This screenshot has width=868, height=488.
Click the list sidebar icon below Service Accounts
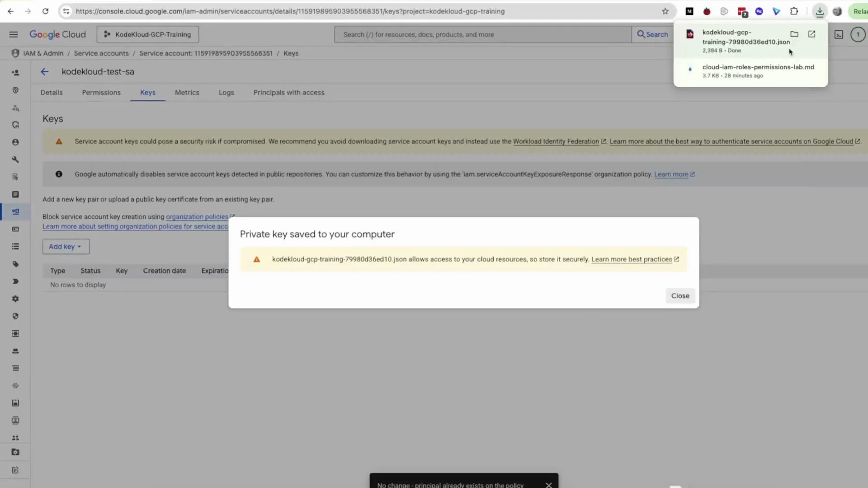click(15, 246)
